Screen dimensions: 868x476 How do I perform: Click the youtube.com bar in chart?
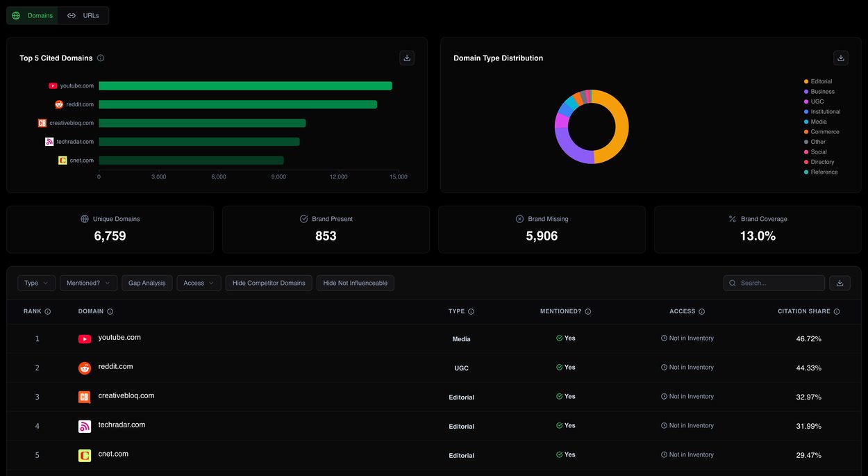(245, 85)
